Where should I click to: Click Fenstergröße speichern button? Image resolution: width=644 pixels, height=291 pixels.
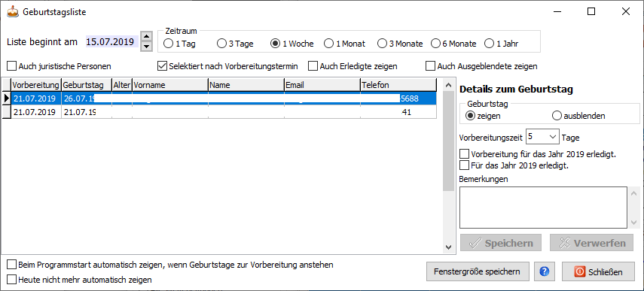tap(478, 271)
